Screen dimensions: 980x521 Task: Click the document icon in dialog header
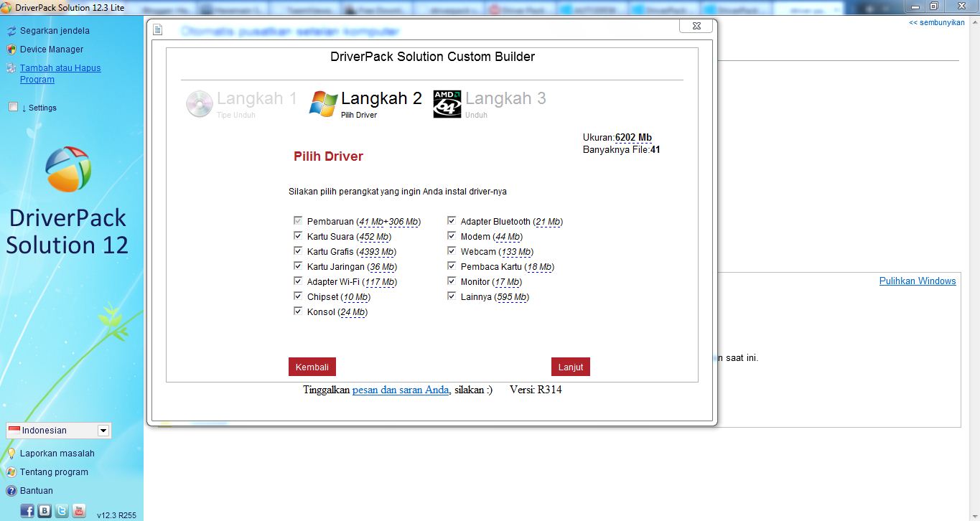coord(158,30)
